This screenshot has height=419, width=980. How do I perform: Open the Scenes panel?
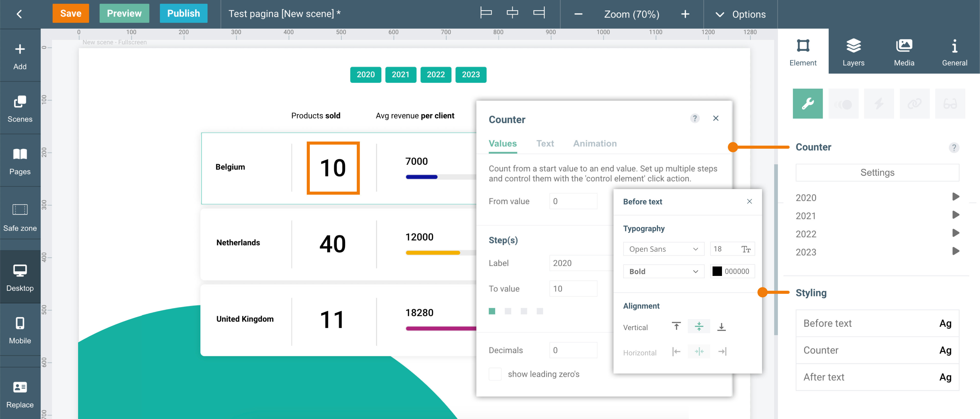tap(20, 109)
